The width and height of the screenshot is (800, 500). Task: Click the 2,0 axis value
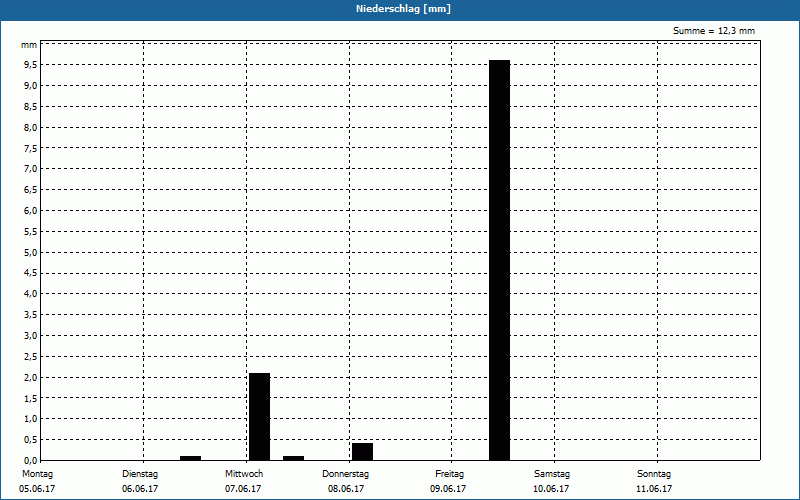tap(31, 378)
